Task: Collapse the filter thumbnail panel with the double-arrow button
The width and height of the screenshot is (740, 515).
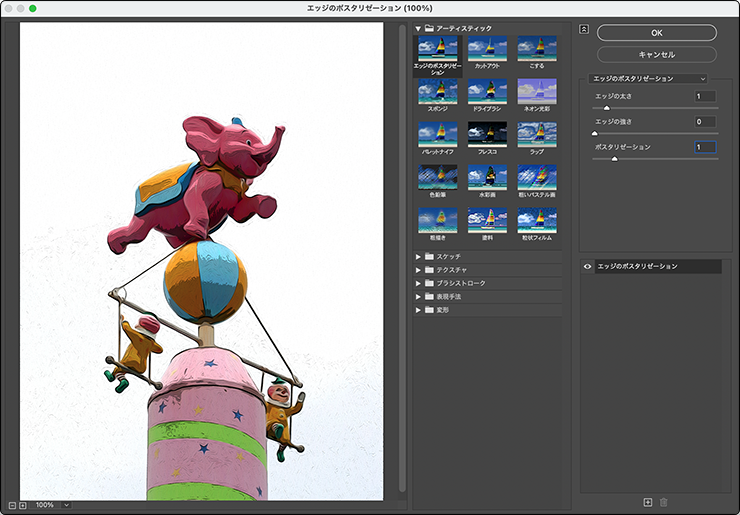Action: pyautogui.click(x=584, y=29)
